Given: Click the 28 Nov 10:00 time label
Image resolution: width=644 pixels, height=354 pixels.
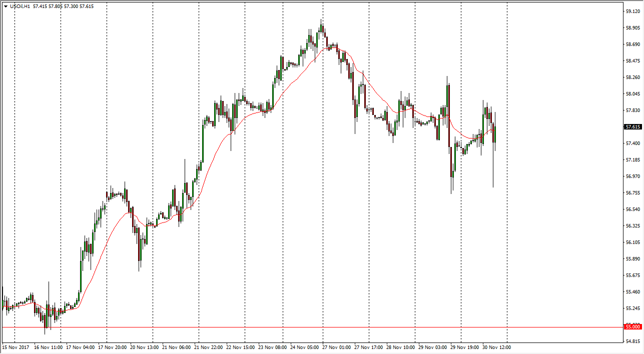Looking at the screenshot, I should pos(401,347).
